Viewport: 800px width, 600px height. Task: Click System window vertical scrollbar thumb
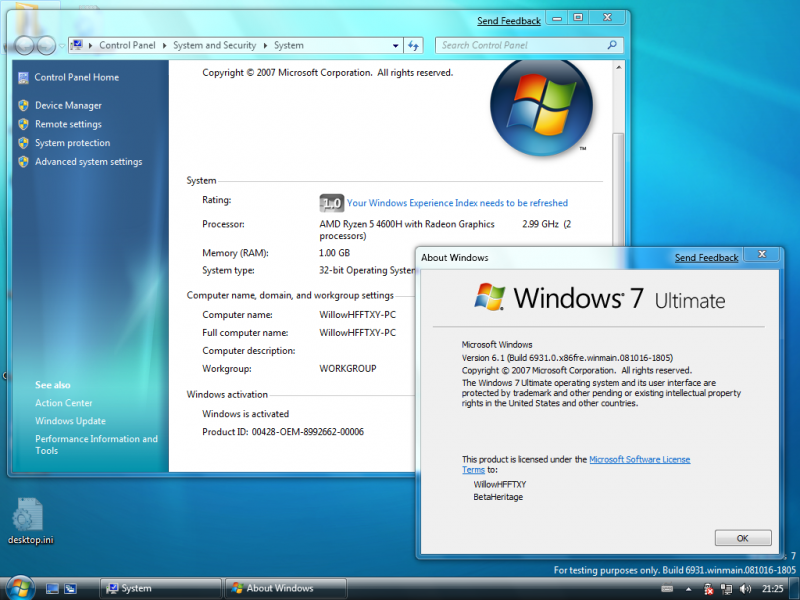click(x=618, y=191)
